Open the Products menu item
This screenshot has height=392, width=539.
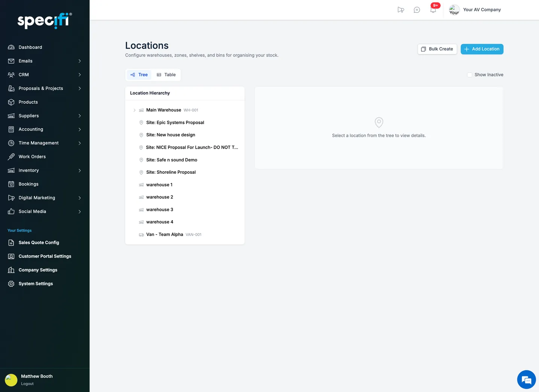[28, 102]
